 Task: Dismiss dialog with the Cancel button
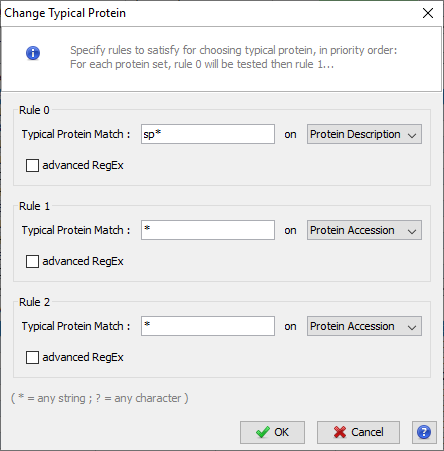point(358,432)
